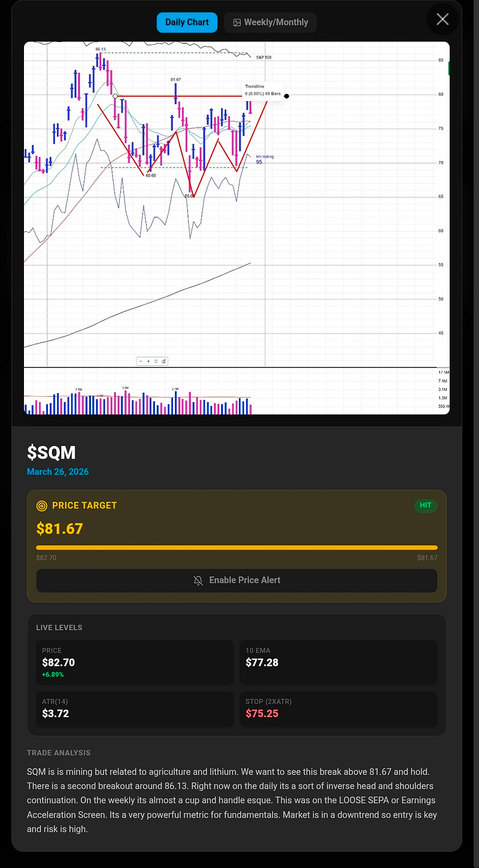This screenshot has width=479, height=868.
Task: Click the bell icon on price alert button
Action: click(x=198, y=581)
